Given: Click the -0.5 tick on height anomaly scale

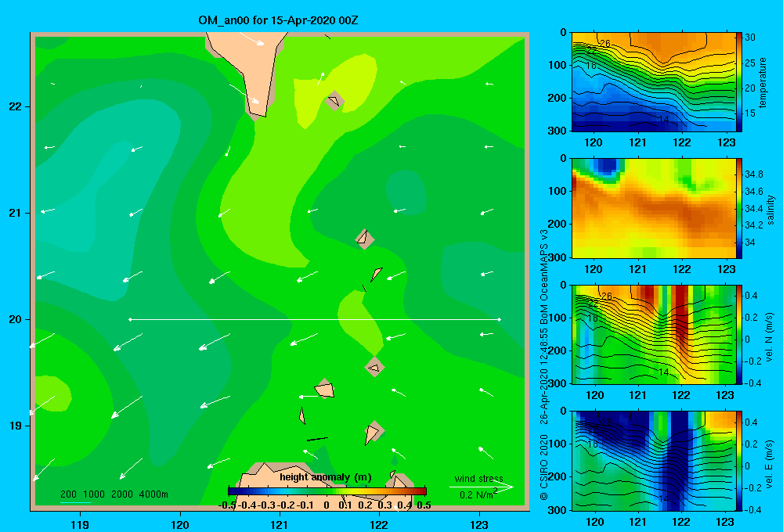Looking at the screenshot, I should point(228,505).
